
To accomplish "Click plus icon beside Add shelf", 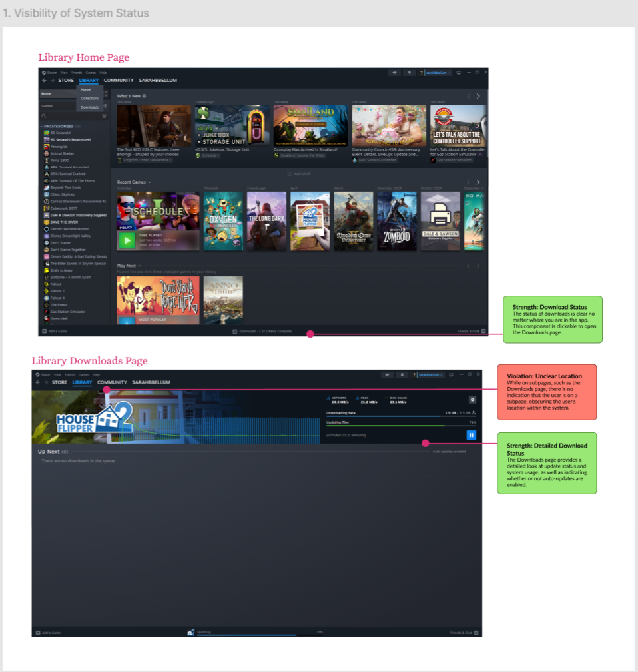I will coord(290,174).
